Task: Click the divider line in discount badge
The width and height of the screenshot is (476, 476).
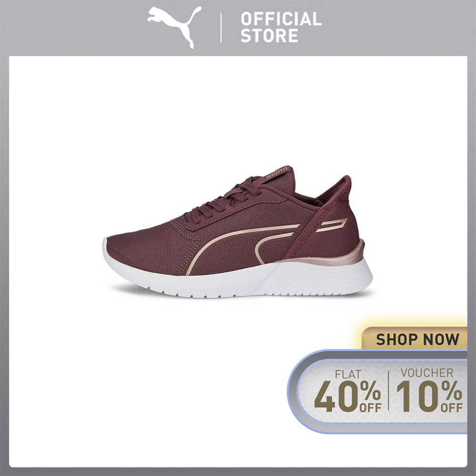Action: pyautogui.click(x=388, y=390)
